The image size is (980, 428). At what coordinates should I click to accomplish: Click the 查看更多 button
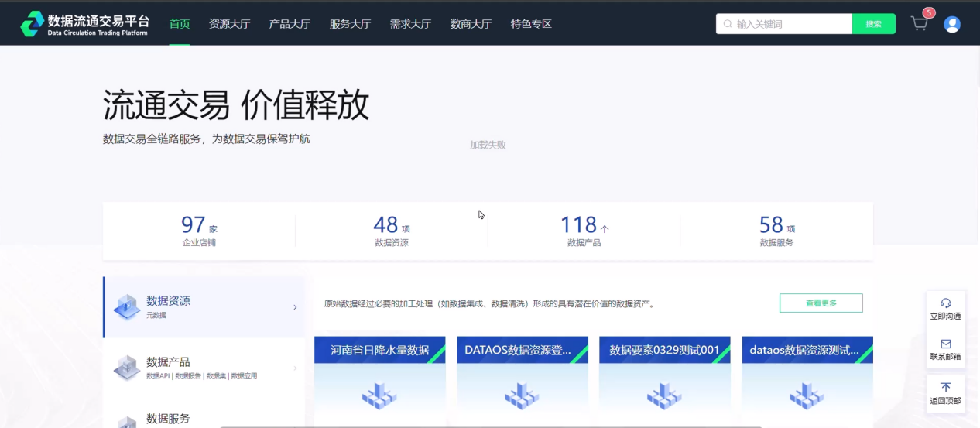click(821, 303)
